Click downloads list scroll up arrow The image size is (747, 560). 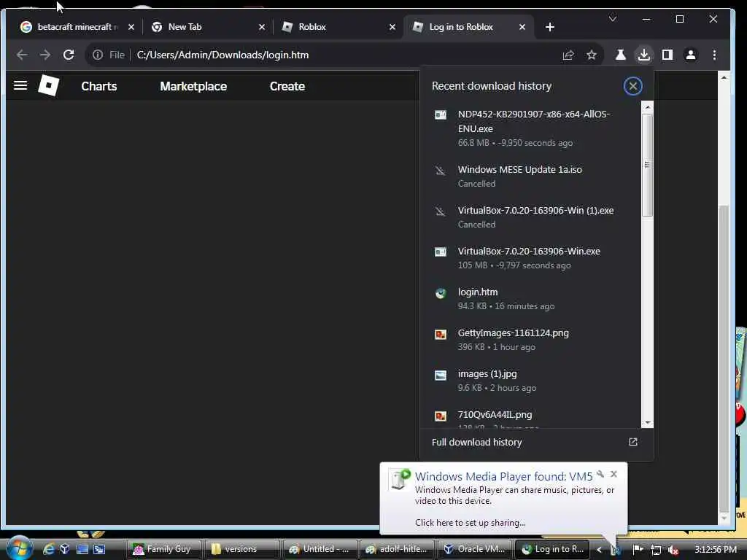pyautogui.click(x=647, y=108)
